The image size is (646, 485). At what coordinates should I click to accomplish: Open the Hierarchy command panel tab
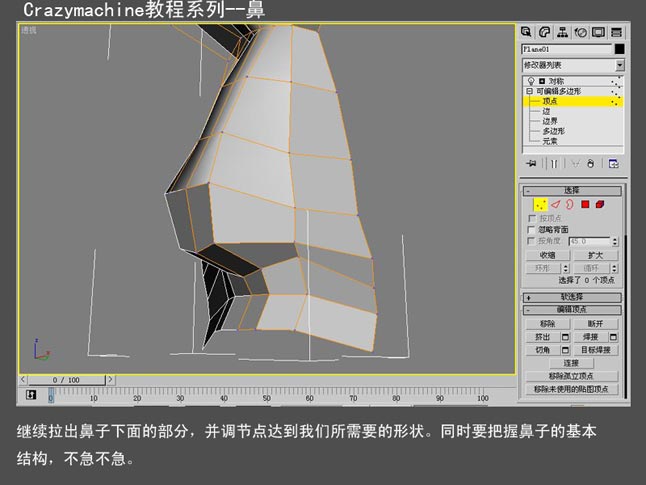coord(562,32)
